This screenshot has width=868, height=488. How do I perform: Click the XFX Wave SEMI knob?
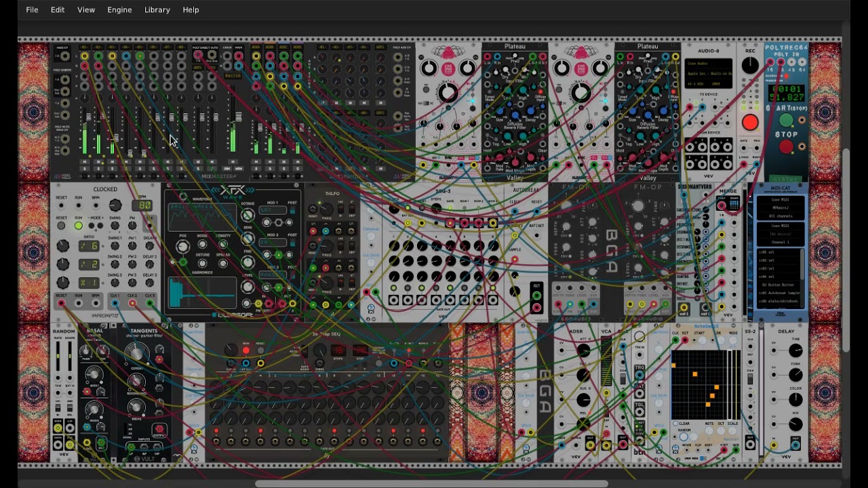tap(248, 239)
